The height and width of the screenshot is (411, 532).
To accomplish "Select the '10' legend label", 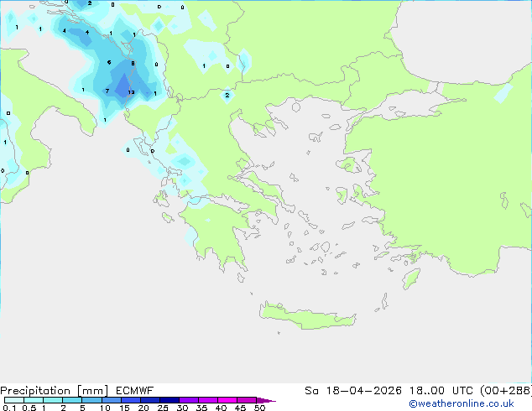I will pyautogui.click(x=105, y=408).
